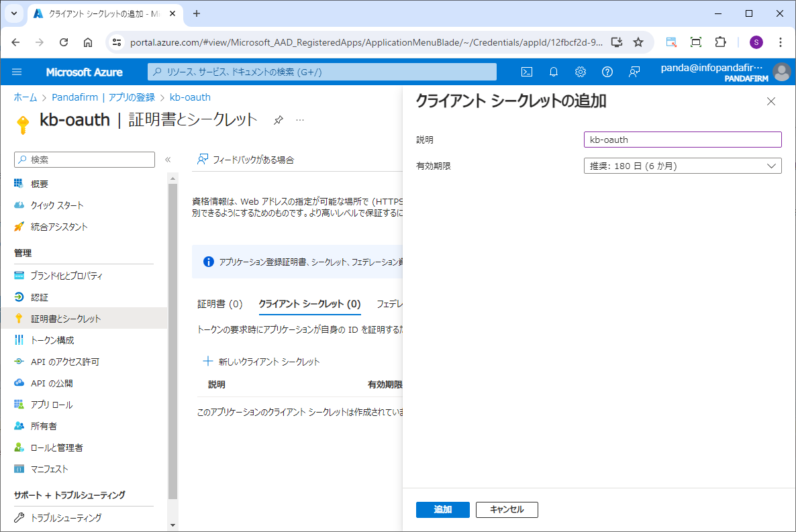This screenshot has width=796, height=532.
Task: Open the account avatar menu
Action: [x=781, y=72]
